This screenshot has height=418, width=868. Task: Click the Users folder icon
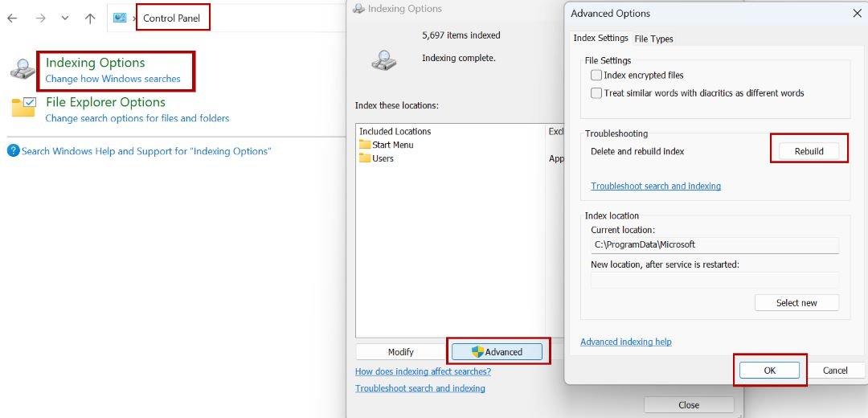pos(364,158)
